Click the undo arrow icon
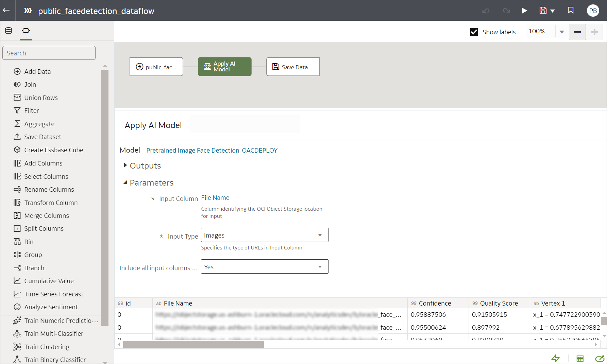Viewport: 607px width, 364px height. coord(486,11)
